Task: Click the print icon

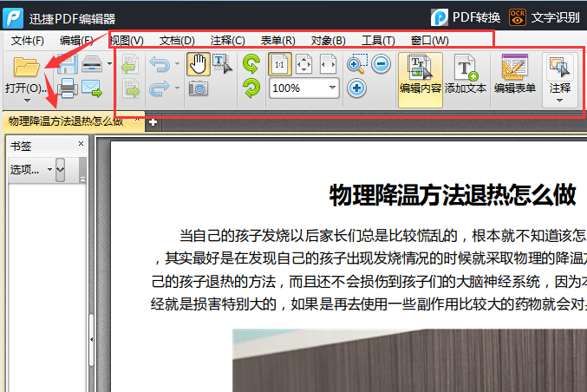Action: pyautogui.click(x=68, y=88)
